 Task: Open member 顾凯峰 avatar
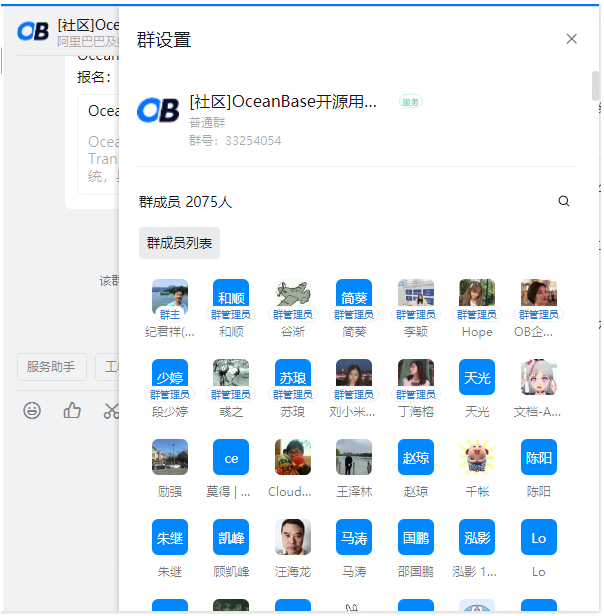(231, 537)
